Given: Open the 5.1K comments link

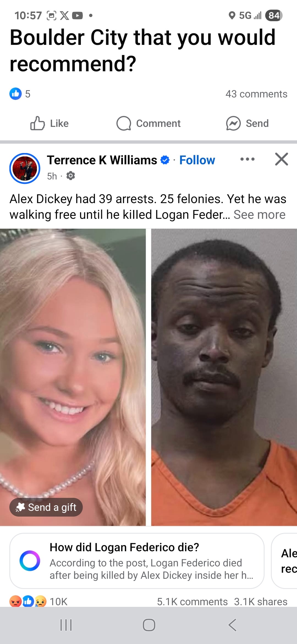Looking at the screenshot, I should coord(192,602).
